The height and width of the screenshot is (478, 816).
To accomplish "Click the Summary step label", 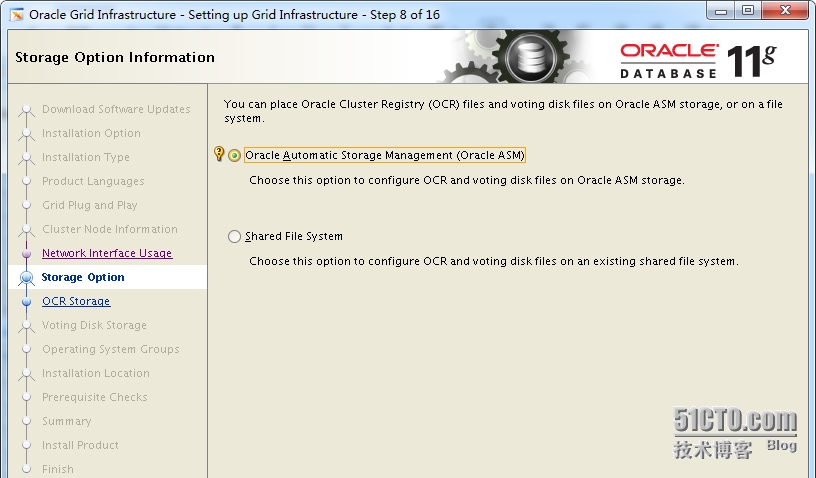I will 67,421.
